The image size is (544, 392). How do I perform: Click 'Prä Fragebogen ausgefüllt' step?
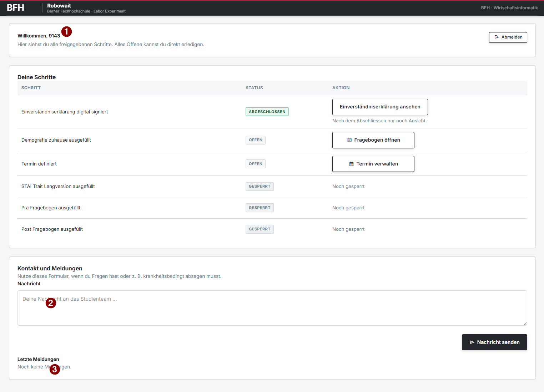pos(51,208)
